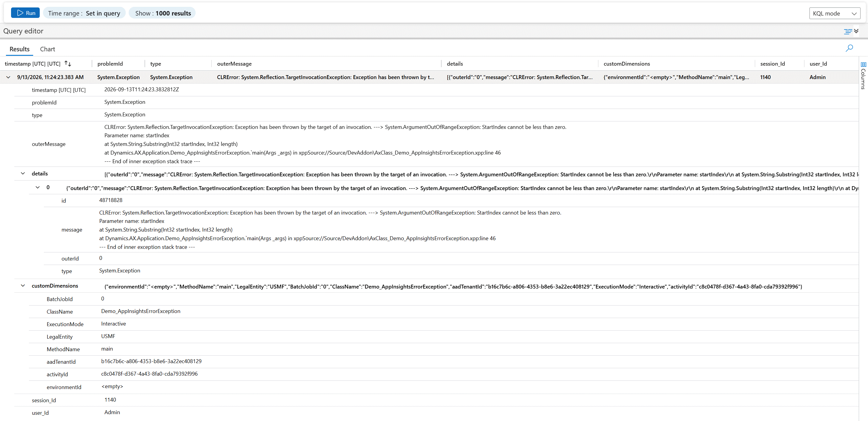Sort by timestamp using the arrows icon
The width and height of the screenshot is (868, 421).
[68, 63]
